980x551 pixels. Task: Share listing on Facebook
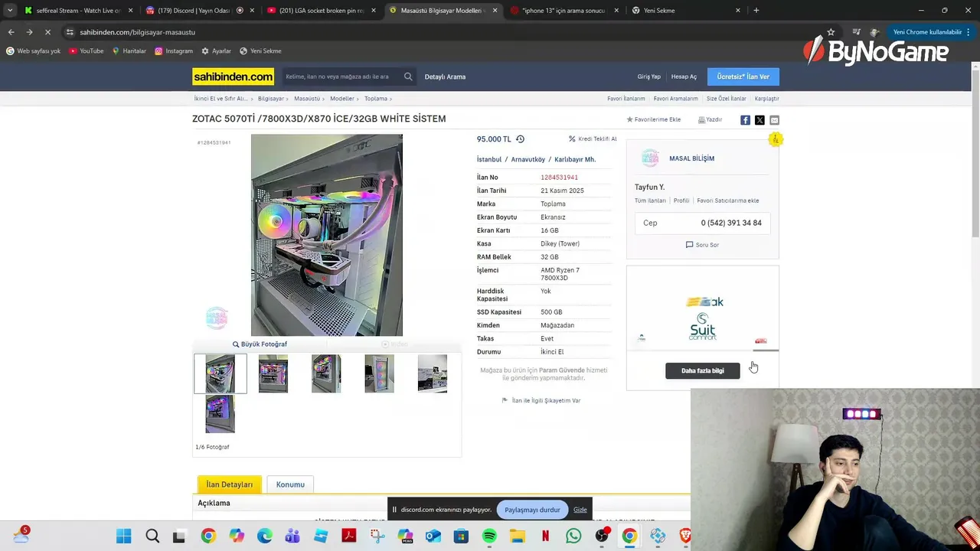click(745, 120)
